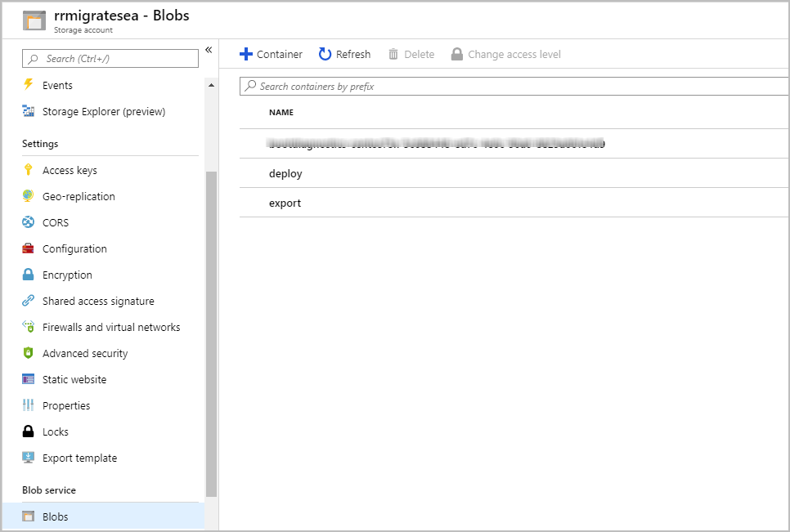Open the Configuration toolbox icon

coord(29,248)
